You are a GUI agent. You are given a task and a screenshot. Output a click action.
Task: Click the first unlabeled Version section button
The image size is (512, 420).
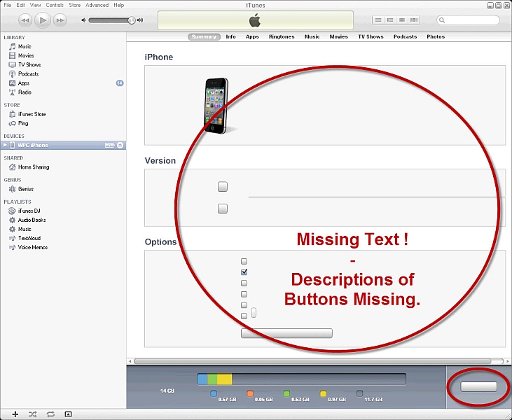coord(223,187)
